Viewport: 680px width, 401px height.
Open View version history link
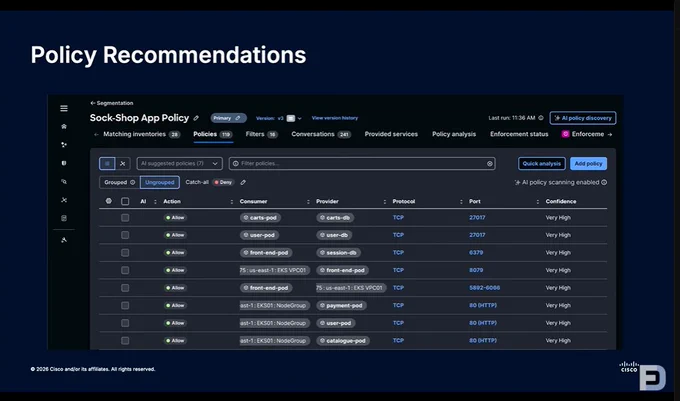335,118
